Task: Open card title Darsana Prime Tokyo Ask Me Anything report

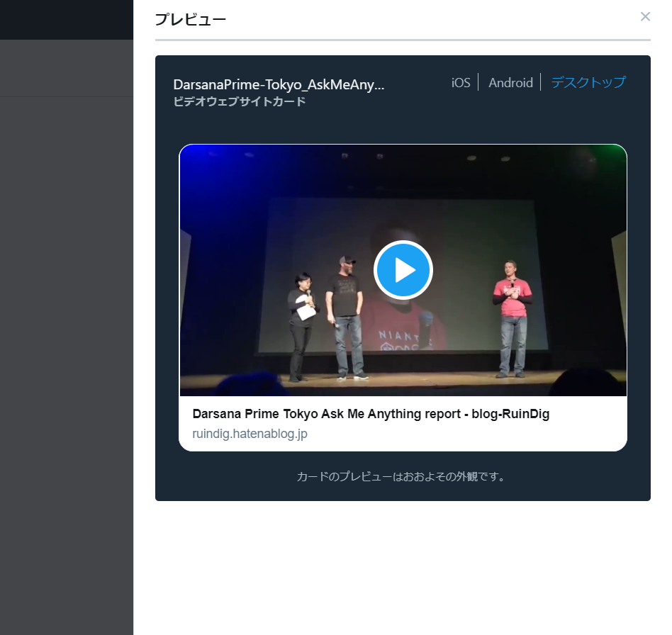Action: 371,414
